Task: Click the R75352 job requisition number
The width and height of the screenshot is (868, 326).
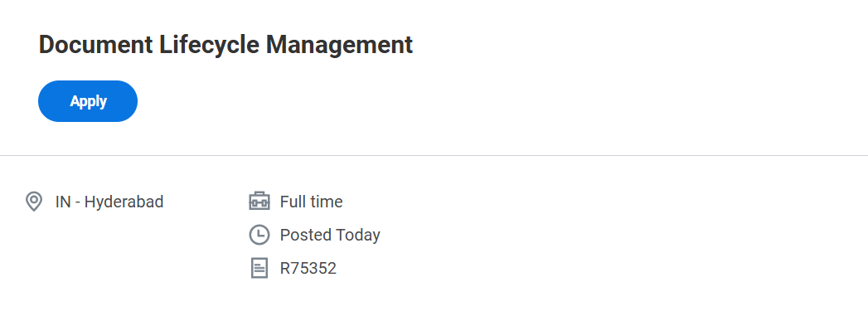Action: click(308, 269)
